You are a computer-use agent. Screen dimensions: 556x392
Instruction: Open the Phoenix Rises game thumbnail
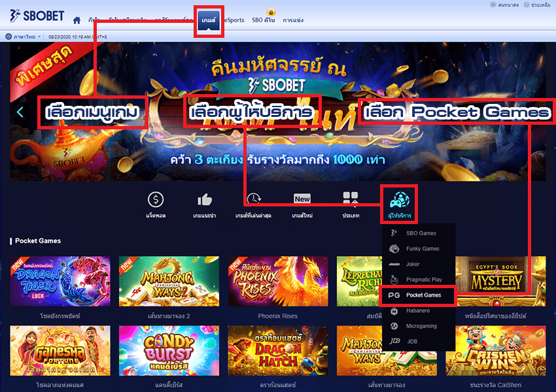[x=277, y=281]
